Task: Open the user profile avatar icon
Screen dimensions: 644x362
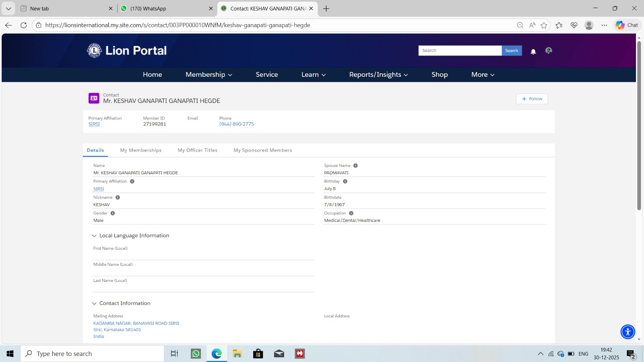Action: click(x=549, y=51)
